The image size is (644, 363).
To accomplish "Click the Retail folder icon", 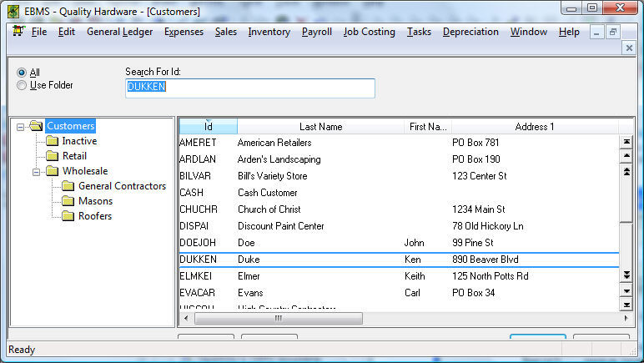I will (x=52, y=156).
